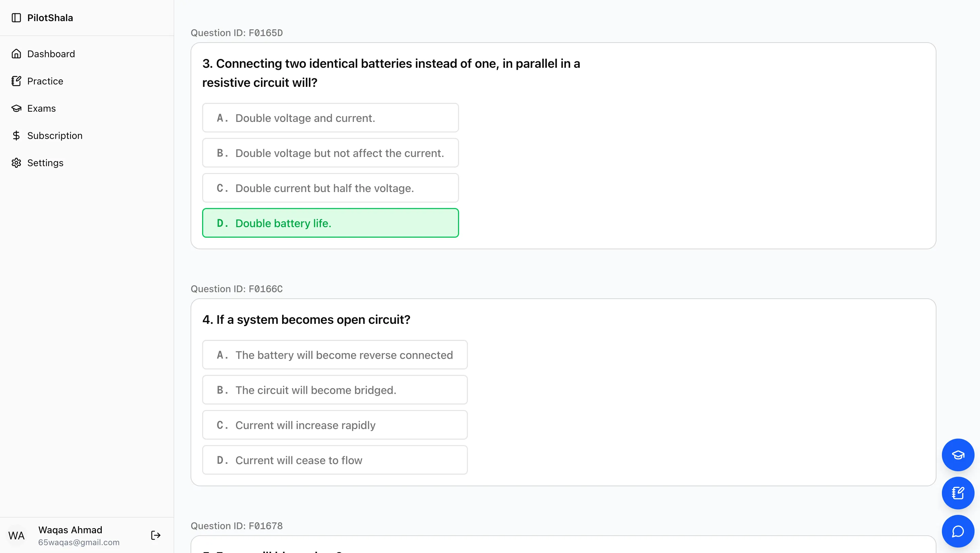Pick option C 'Double current but half the voltage'

(330, 188)
